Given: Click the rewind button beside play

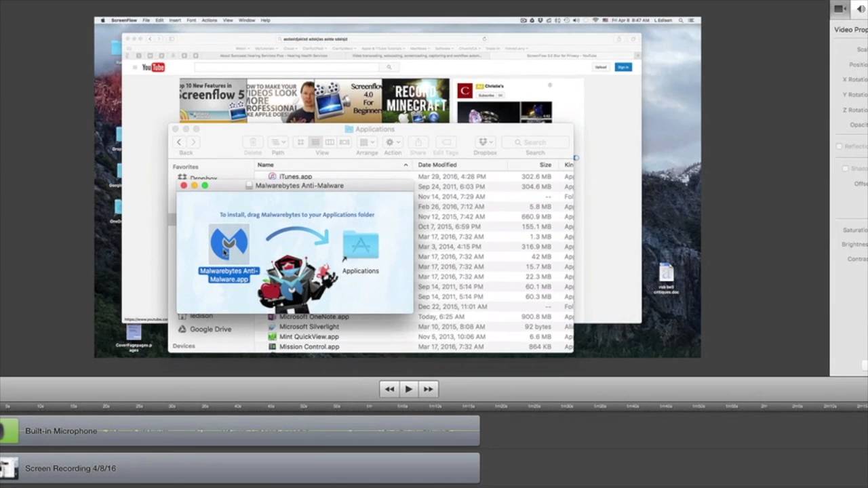Looking at the screenshot, I should tap(389, 389).
